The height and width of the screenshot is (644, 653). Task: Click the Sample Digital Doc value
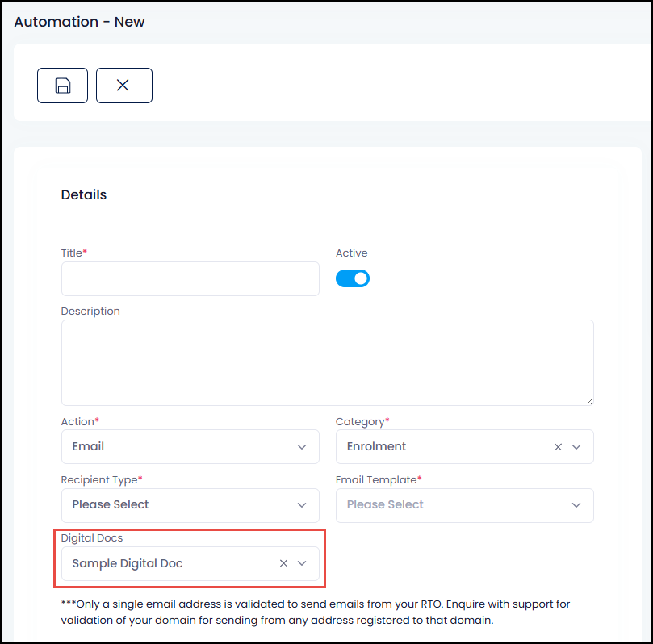pyautogui.click(x=128, y=563)
